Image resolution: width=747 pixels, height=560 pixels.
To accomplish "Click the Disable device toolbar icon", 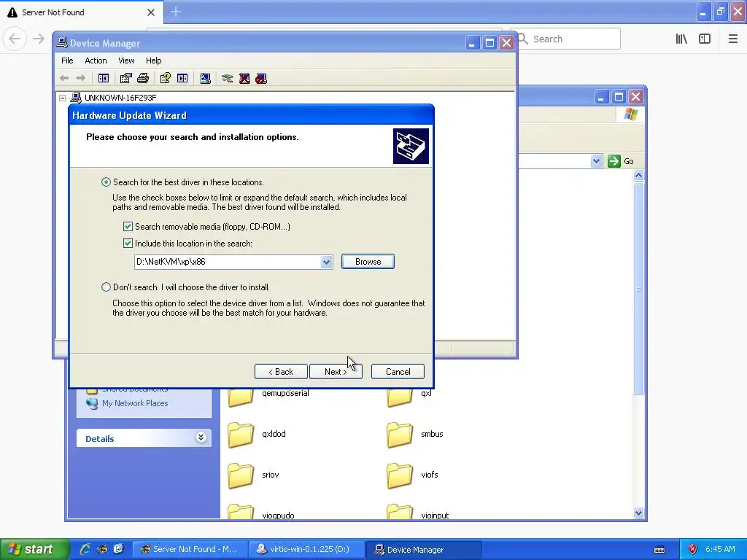I will pyautogui.click(x=261, y=78).
